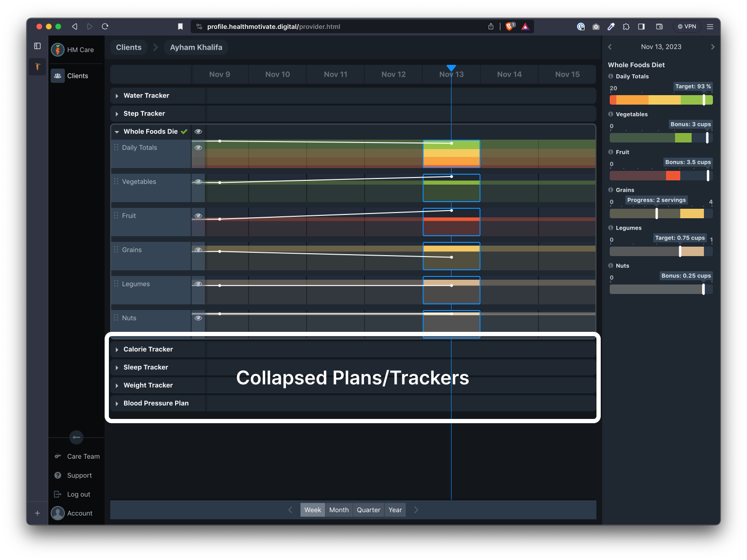The width and height of the screenshot is (747, 560).
Task: Toggle the eye icon for Grains row
Action: point(198,250)
